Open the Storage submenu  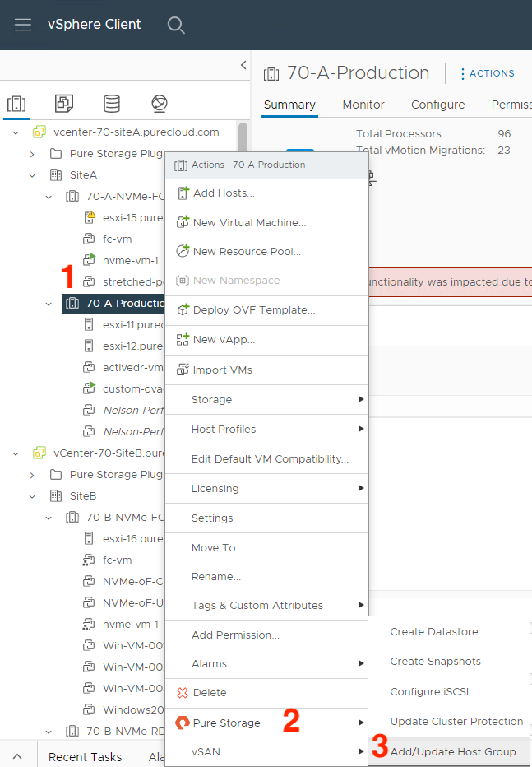click(x=266, y=400)
